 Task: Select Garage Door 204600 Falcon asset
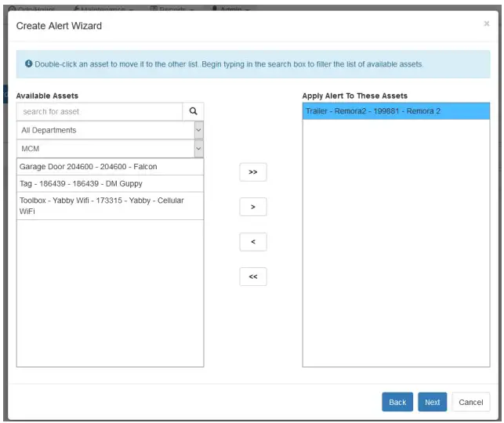point(110,167)
